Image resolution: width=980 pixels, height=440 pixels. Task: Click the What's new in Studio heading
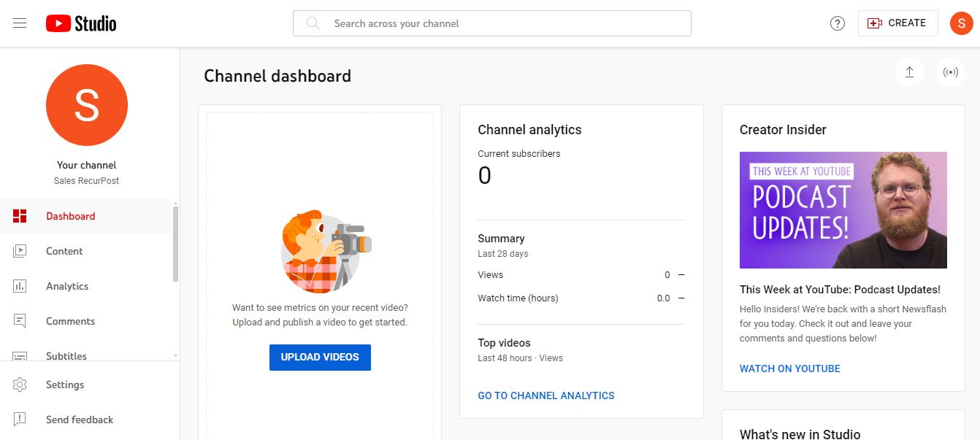tap(800, 434)
